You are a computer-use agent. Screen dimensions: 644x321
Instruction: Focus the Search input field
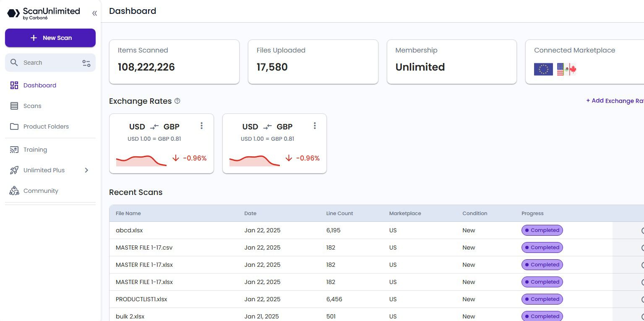(x=50, y=63)
